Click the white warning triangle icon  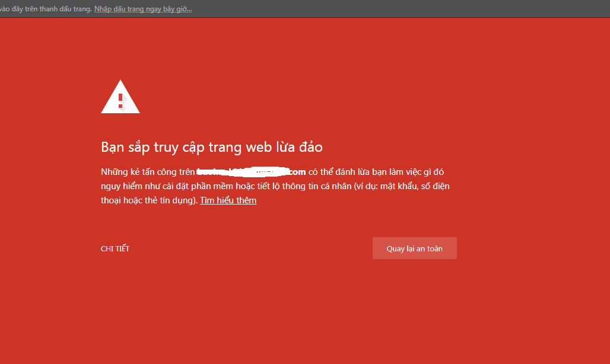click(120, 97)
